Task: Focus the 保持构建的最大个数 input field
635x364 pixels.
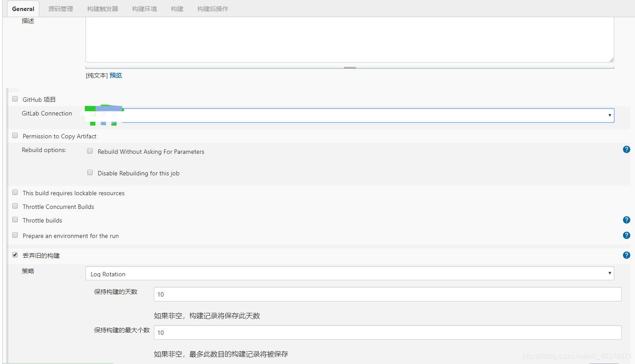Action: [x=388, y=333]
